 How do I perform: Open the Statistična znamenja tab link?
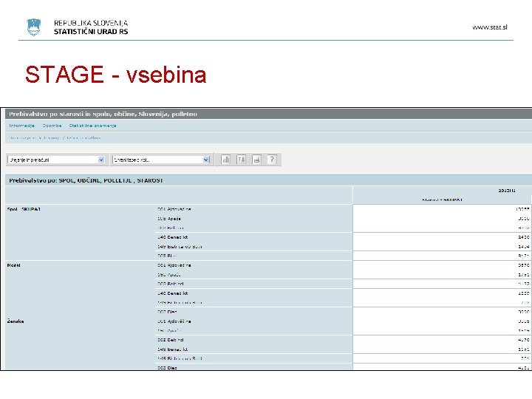92,126
